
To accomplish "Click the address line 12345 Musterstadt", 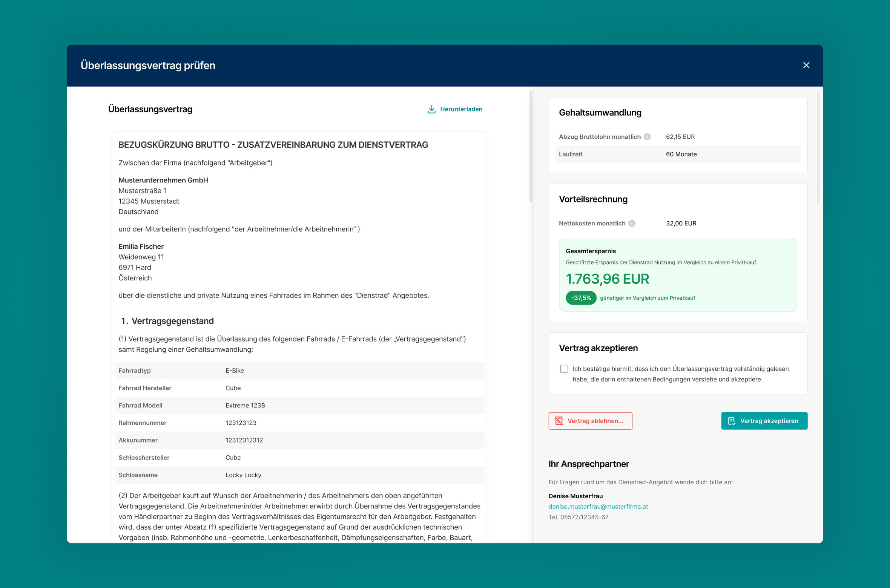I will click(x=149, y=201).
